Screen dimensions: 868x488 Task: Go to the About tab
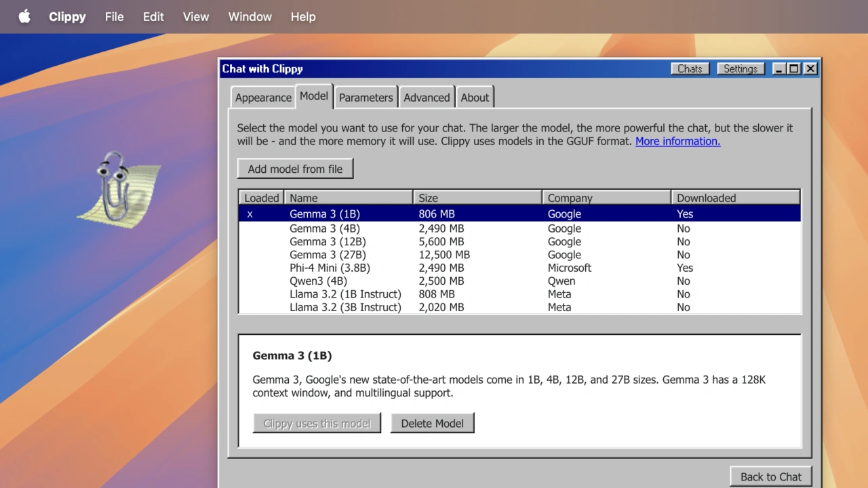[x=475, y=98]
